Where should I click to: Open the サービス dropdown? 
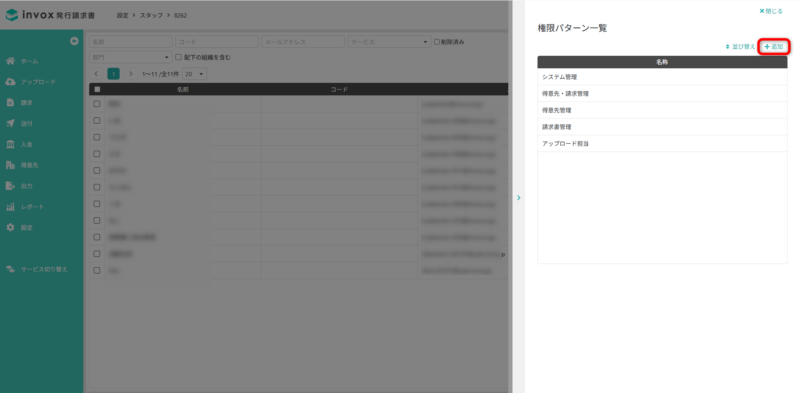[x=389, y=42]
